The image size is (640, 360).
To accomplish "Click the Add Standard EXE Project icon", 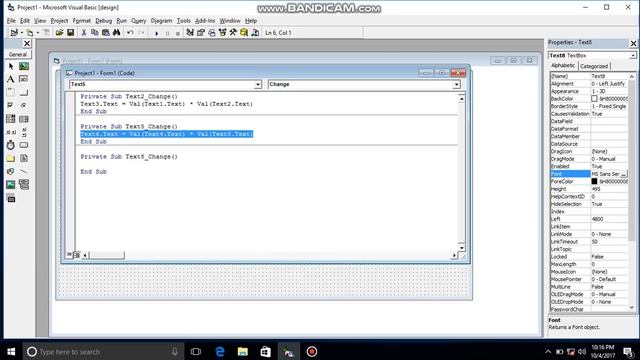I will pos(14,33).
